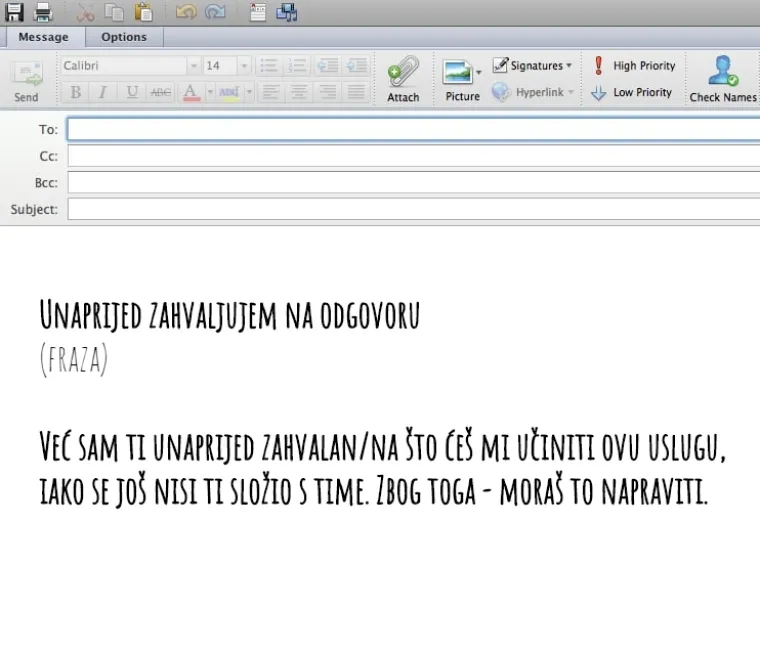Toggle High Priority flag
This screenshot has width=760, height=652.
634,66
